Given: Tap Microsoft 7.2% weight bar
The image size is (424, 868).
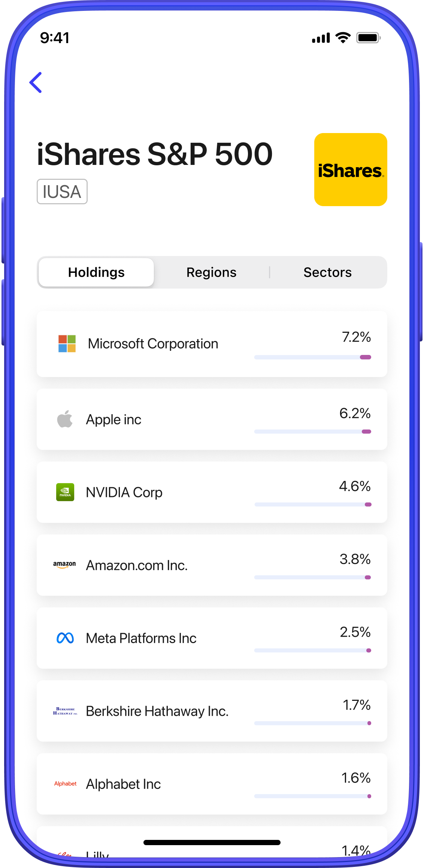Looking at the screenshot, I should [312, 357].
